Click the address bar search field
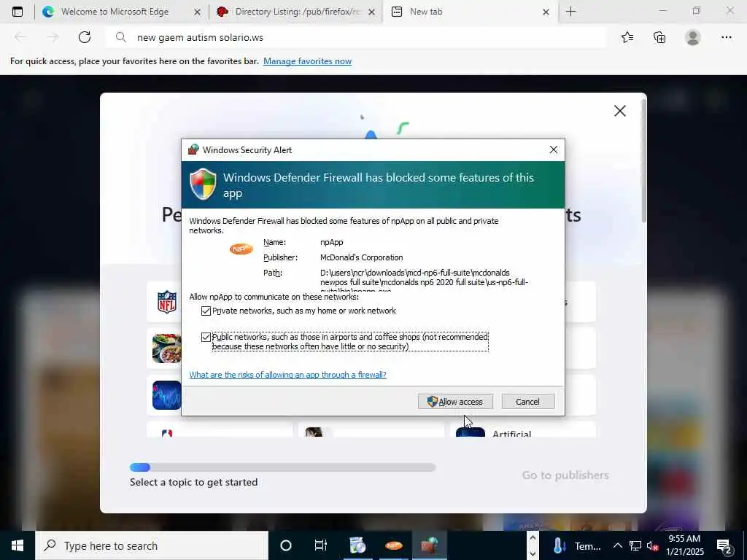The height and width of the screenshot is (560, 747). (x=355, y=37)
